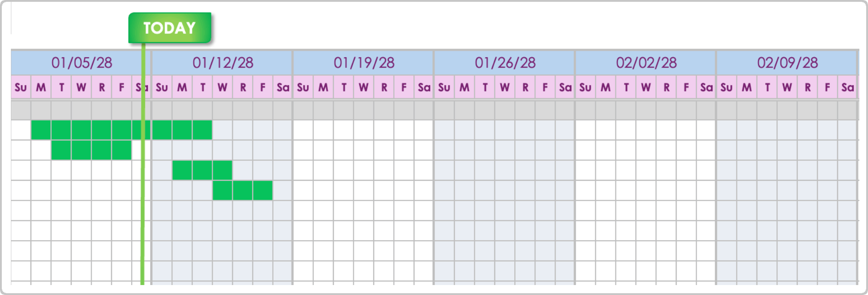
Task: Select fourth-row green bar's Friday cell, week 01/12/28
Action: coord(263,190)
